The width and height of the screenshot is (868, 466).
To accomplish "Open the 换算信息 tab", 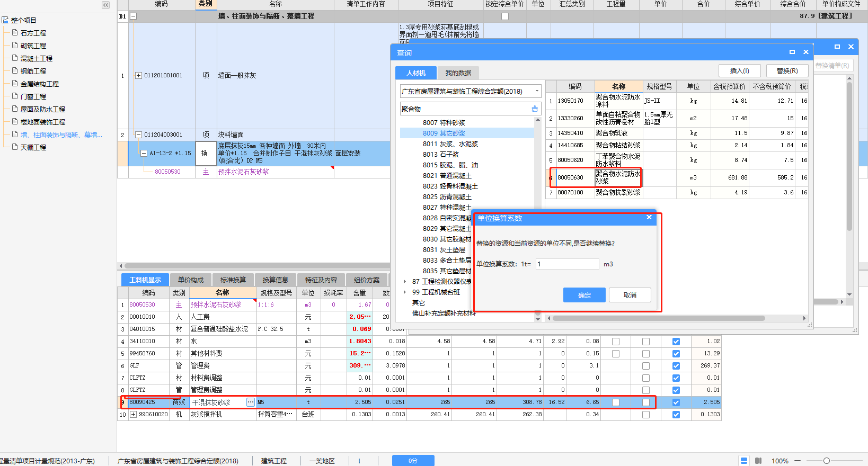I will click(x=276, y=280).
